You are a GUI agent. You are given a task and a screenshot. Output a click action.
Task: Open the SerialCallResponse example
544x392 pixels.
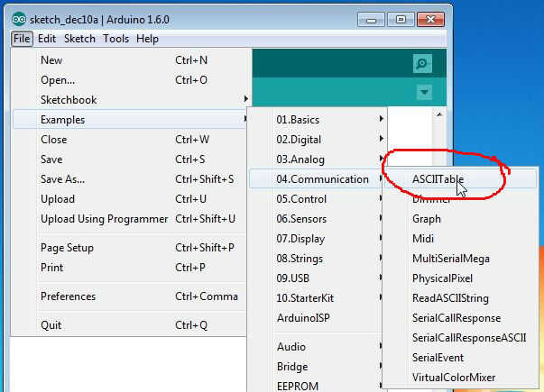[x=460, y=318]
